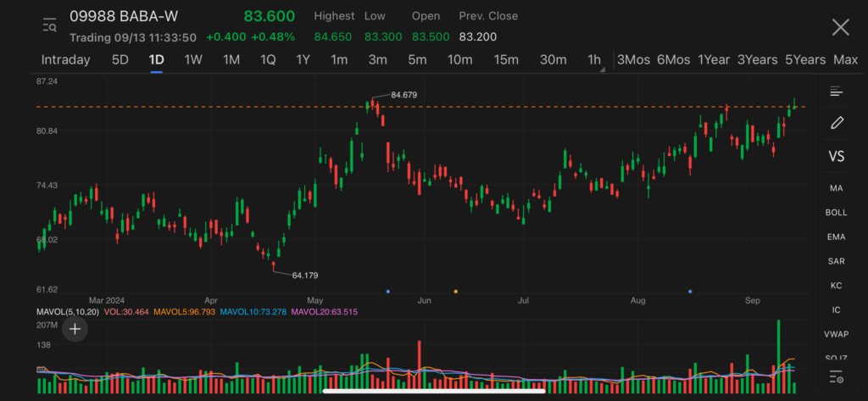Tap the blue event dot near September
Screen dimensions: 868x401
coord(690,291)
